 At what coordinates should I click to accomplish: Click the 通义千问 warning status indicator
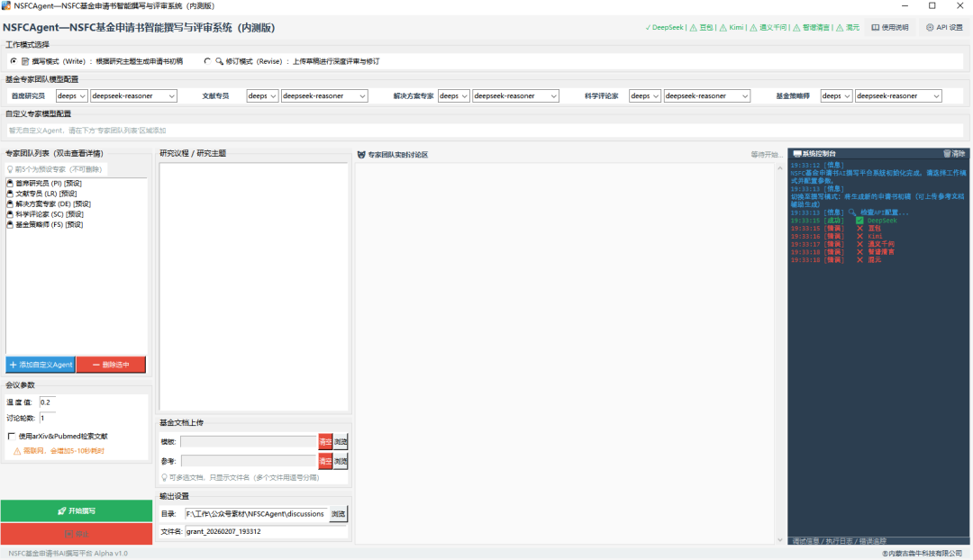[768, 27]
